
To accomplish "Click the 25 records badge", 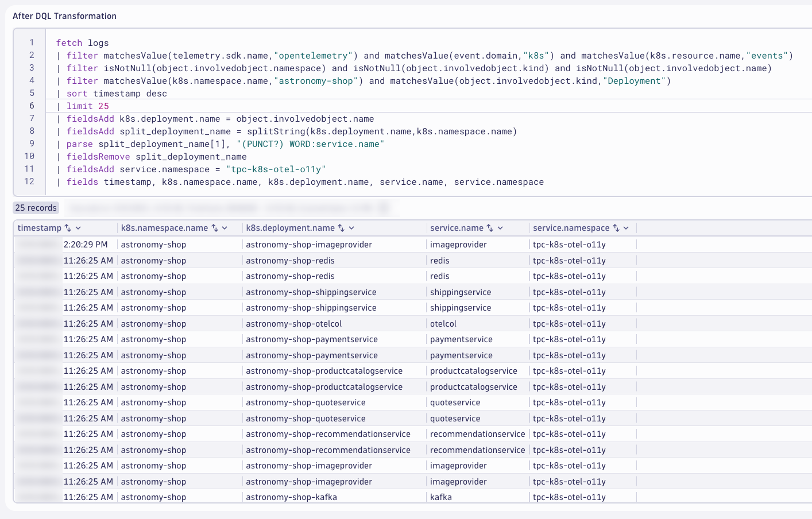I will pyautogui.click(x=36, y=208).
